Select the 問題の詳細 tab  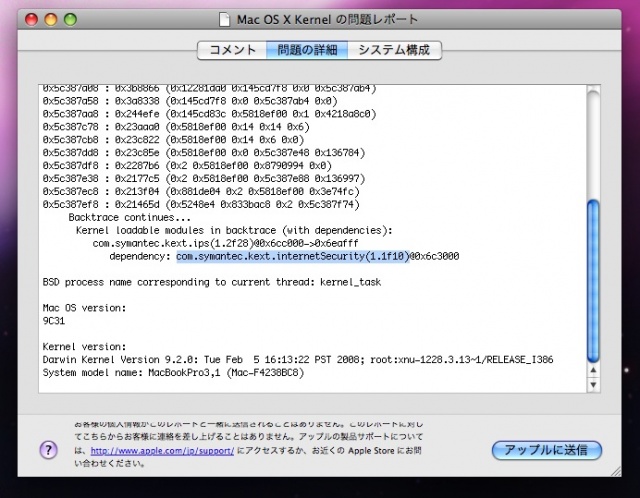[307, 50]
